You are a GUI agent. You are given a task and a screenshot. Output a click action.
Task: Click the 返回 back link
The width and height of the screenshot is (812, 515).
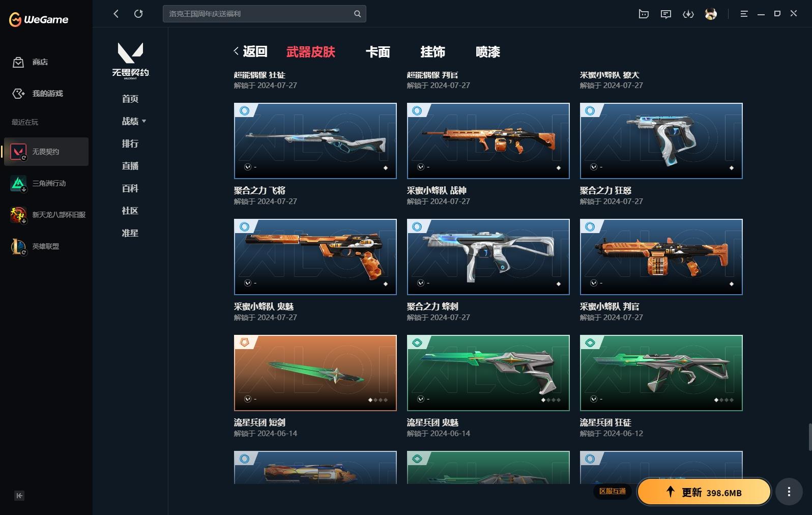[250, 51]
